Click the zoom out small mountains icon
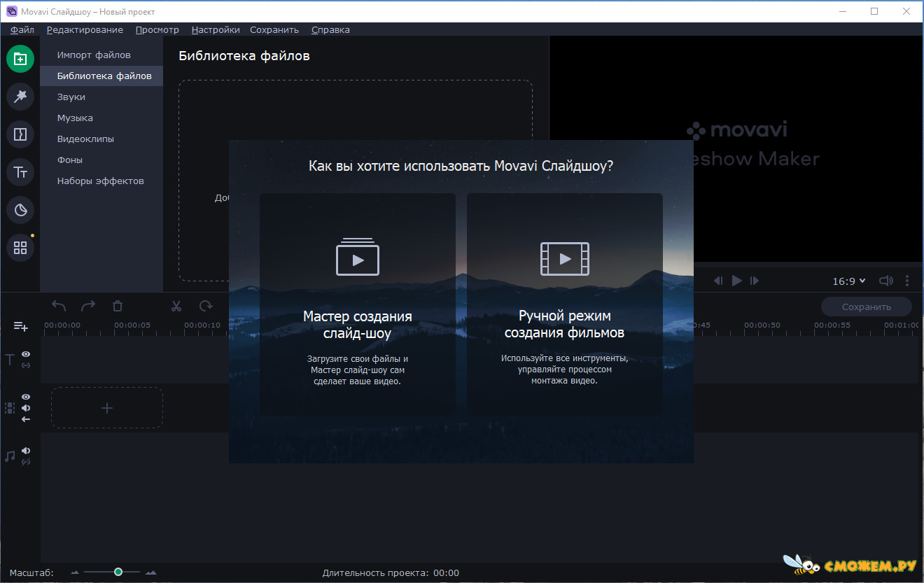The width and height of the screenshot is (924, 583). pyautogui.click(x=76, y=573)
